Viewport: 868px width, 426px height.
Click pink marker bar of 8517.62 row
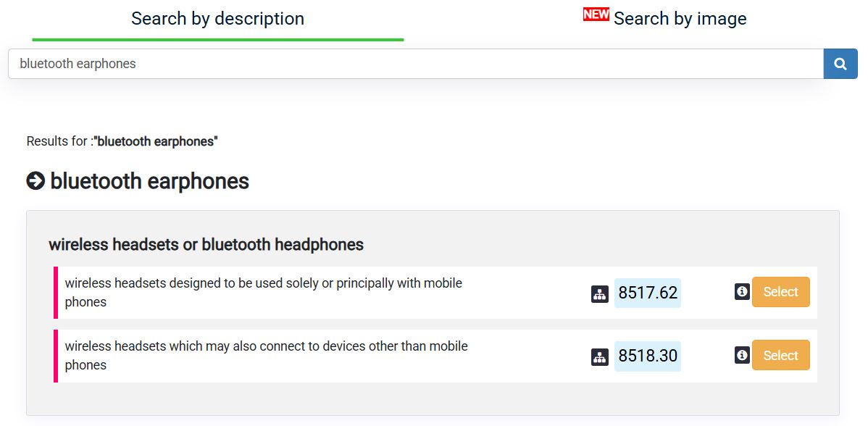[x=55, y=293]
